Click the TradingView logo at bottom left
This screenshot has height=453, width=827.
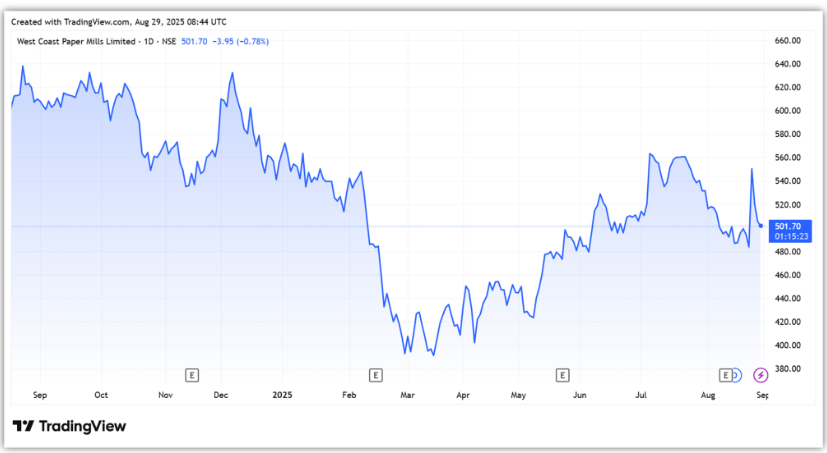pos(69,427)
